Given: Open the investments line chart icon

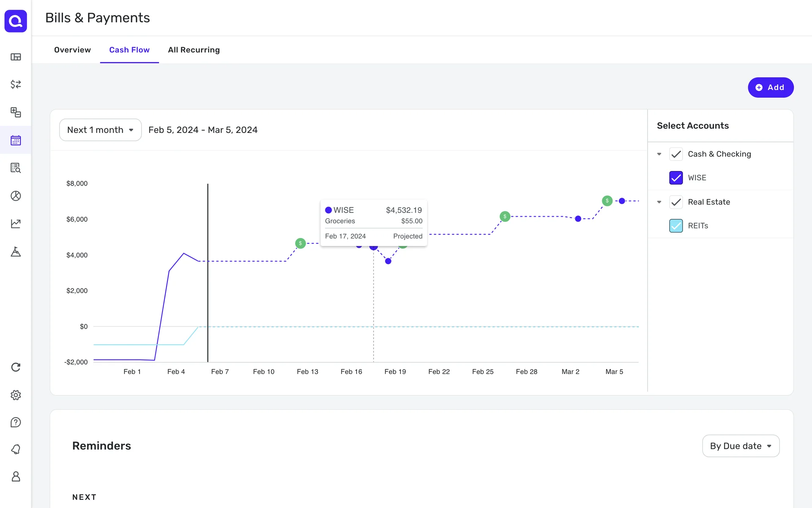Looking at the screenshot, I should point(16,224).
